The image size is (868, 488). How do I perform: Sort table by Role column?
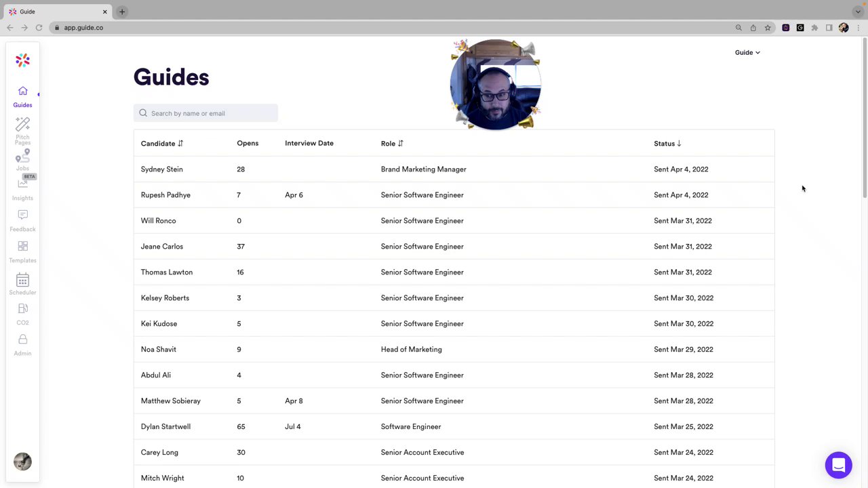coord(392,144)
